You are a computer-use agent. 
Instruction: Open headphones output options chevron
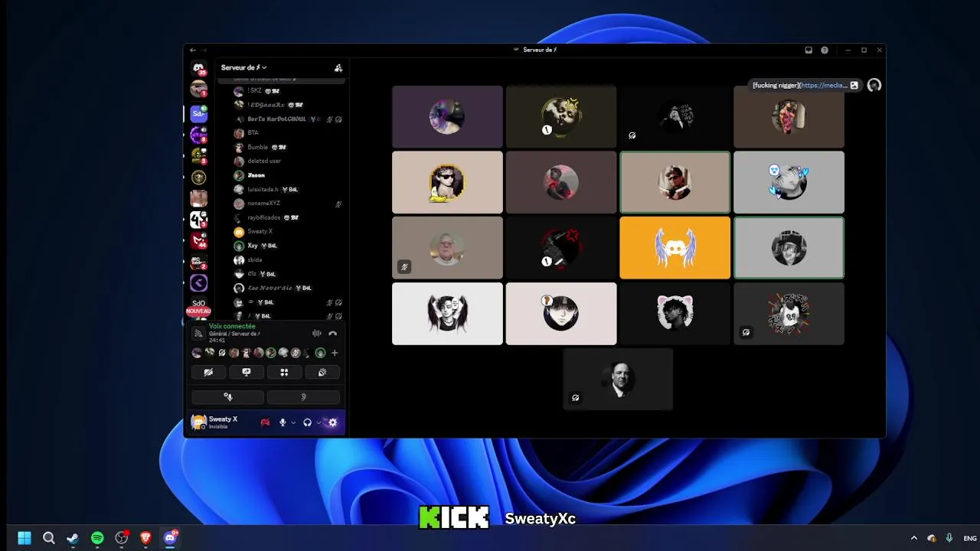(x=318, y=422)
